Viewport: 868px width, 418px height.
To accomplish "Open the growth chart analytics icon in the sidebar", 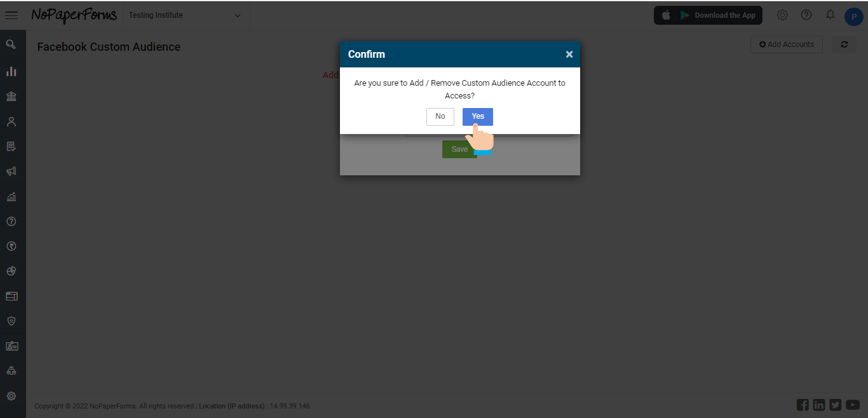I will [x=11, y=196].
